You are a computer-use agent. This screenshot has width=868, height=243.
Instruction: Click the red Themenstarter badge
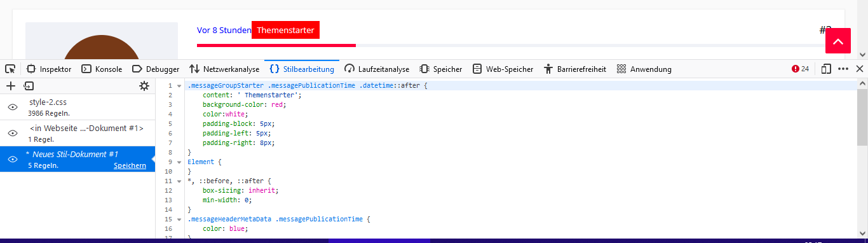(x=285, y=30)
